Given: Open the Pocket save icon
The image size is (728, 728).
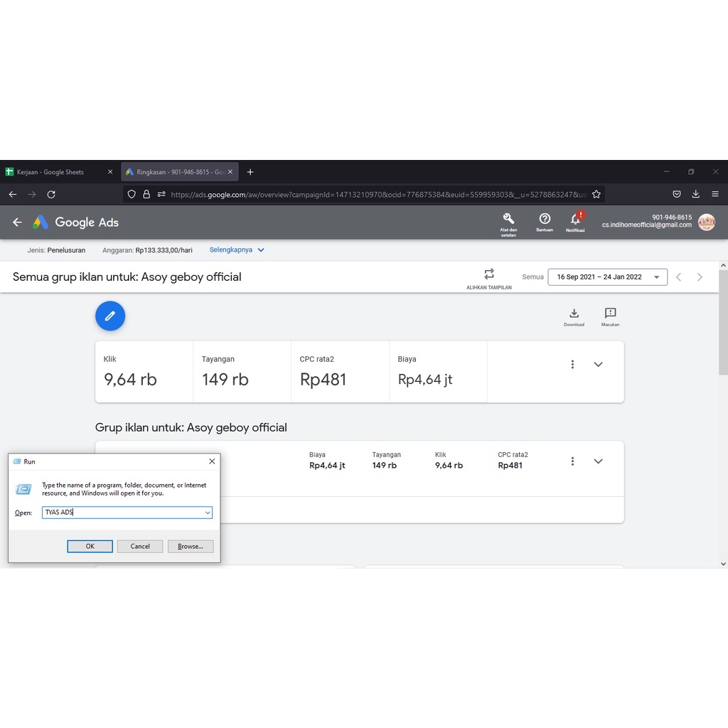Looking at the screenshot, I should [677, 195].
